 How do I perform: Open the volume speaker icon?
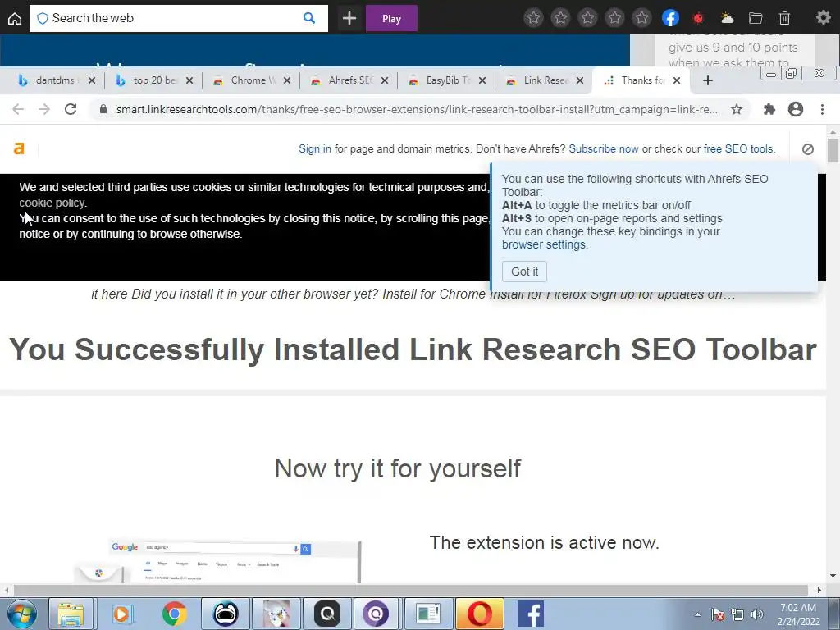click(757, 614)
